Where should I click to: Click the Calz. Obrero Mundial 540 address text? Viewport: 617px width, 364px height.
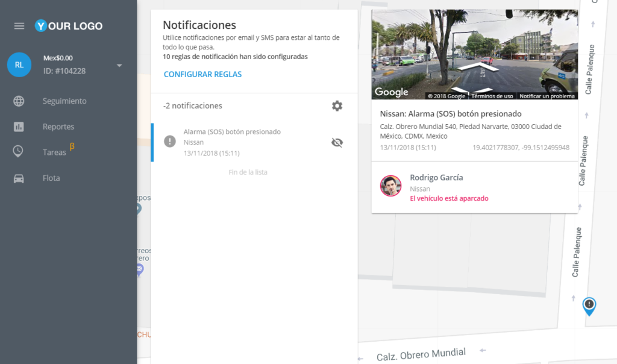click(x=471, y=131)
